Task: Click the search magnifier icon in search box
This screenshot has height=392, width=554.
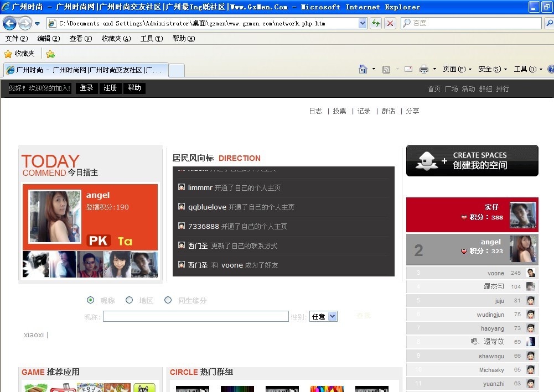Action: (x=550, y=23)
